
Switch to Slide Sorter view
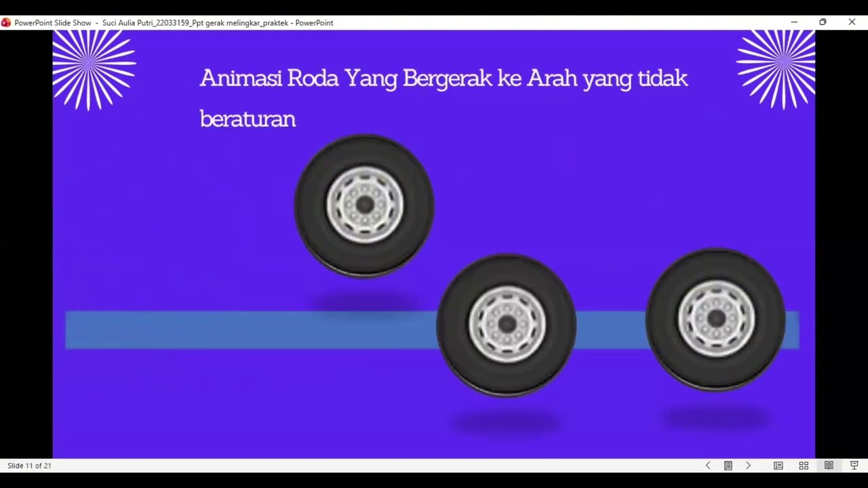[804, 466]
